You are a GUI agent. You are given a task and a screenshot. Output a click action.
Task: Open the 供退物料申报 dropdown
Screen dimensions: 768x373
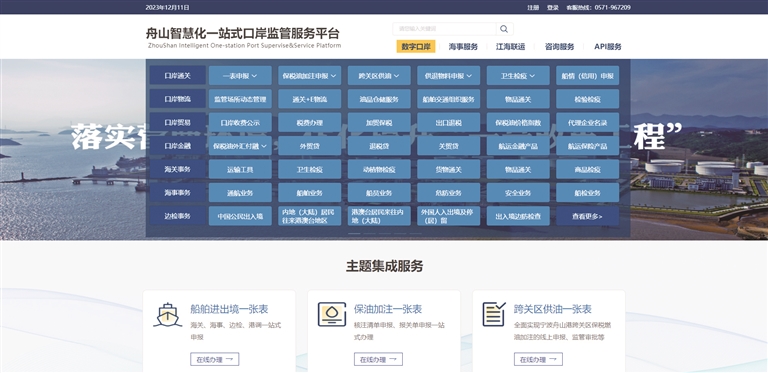449,76
